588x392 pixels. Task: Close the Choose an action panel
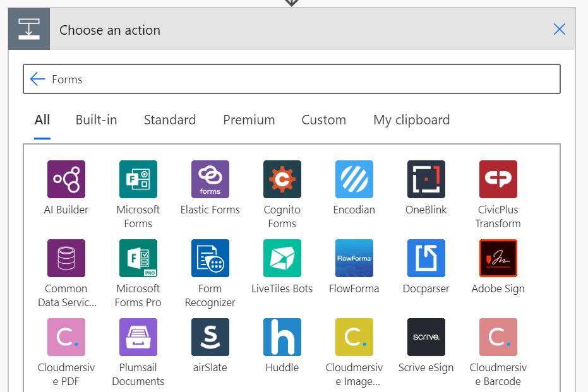560,29
